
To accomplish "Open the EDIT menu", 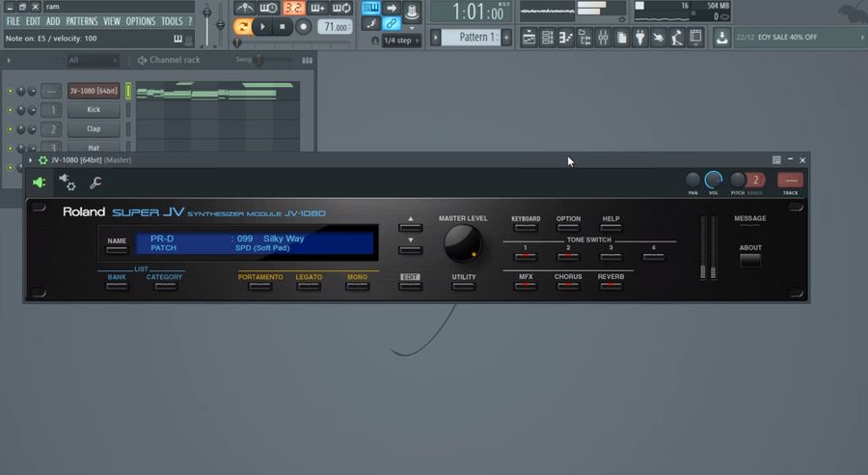I will pyautogui.click(x=33, y=21).
